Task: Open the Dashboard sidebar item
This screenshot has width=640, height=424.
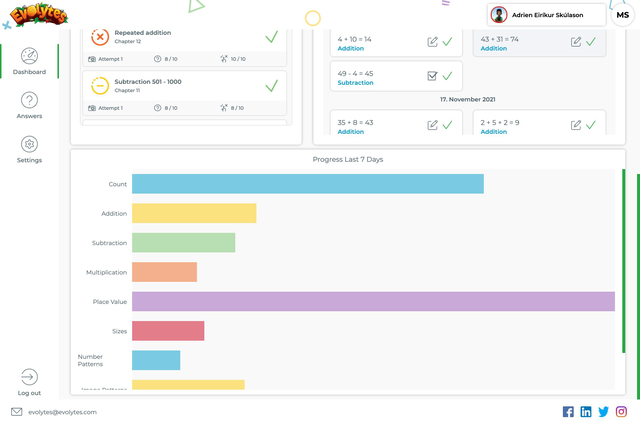Action: coord(29,61)
